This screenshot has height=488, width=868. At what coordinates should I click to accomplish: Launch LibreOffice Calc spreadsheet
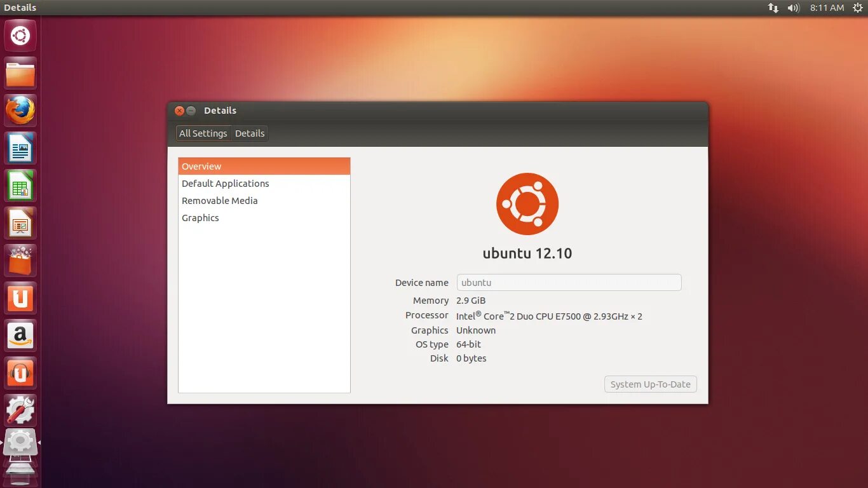point(20,186)
